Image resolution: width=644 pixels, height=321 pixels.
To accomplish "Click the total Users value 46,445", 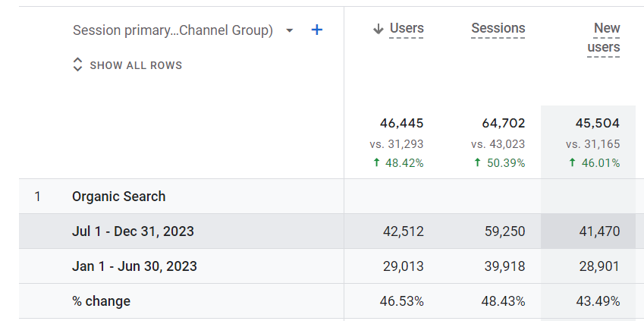I will pyautogui.click(x=401, y=123).
